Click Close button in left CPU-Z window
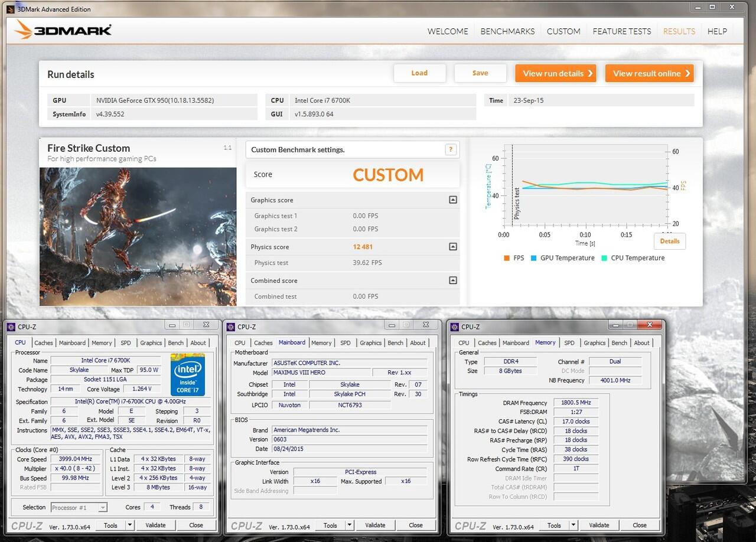Screen dimensions: 756x542 196,525
